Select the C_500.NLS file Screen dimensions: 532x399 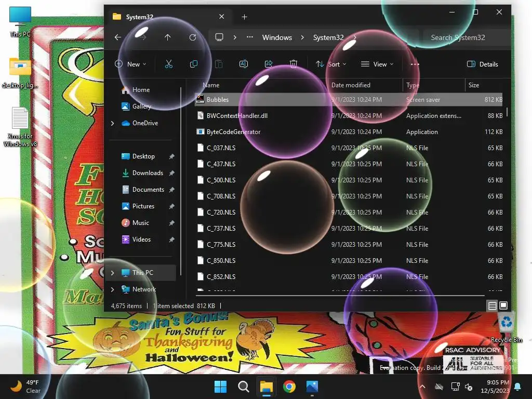tap(349, 180)
